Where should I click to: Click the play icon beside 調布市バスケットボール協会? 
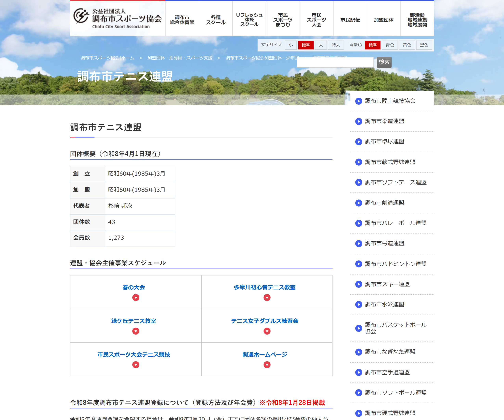pos(359,328)
